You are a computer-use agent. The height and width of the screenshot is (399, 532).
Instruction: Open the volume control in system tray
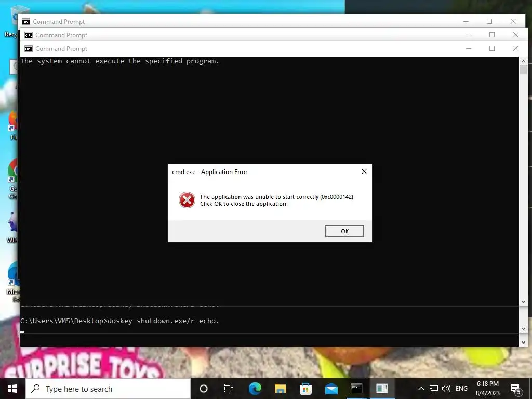pos(446,389)
